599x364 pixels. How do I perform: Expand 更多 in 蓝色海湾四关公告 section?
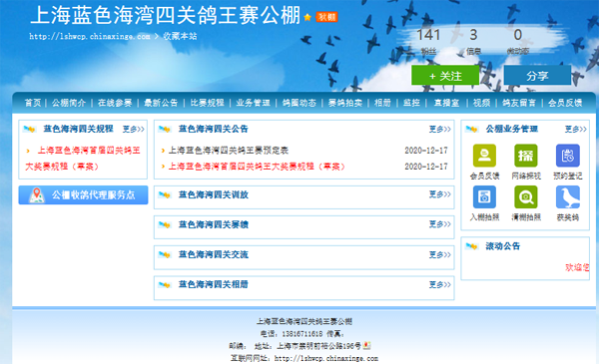coord(439,130)
